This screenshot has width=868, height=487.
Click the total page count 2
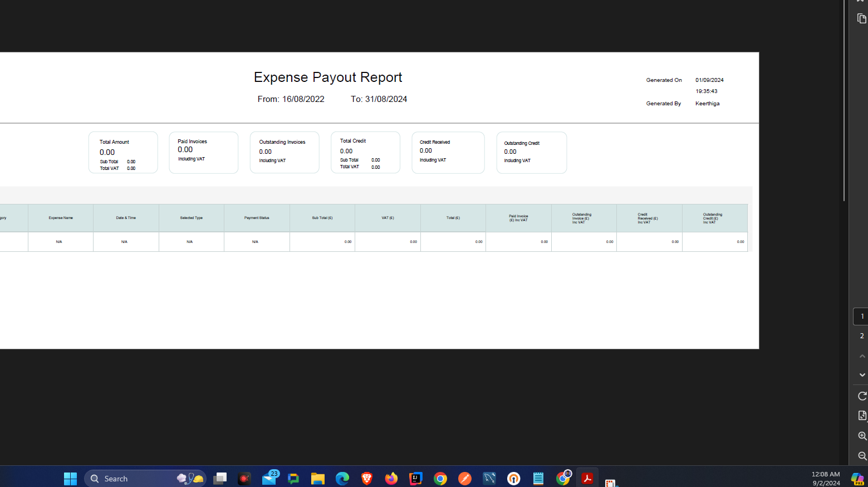point(862,336)
